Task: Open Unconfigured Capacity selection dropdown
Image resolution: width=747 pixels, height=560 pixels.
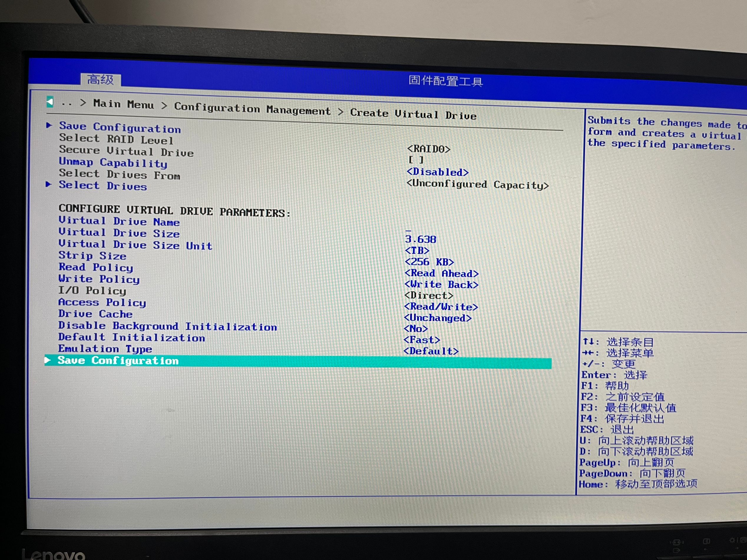Action: (x=477, y=185)
